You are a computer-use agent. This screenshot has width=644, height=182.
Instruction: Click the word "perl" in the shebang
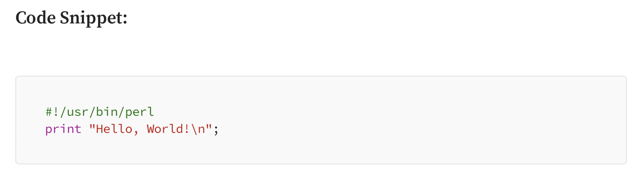pyautogui.click(x=139, y=112)
